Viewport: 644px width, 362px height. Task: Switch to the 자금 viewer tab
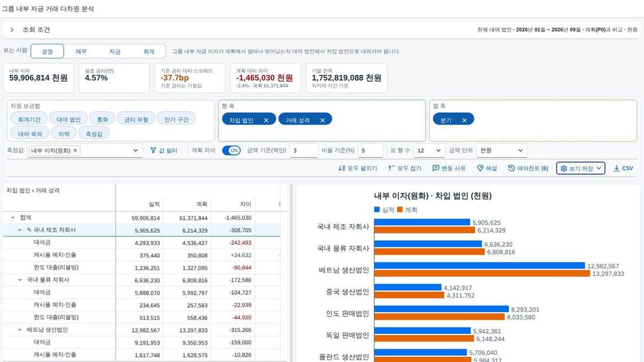click(115, 51)
